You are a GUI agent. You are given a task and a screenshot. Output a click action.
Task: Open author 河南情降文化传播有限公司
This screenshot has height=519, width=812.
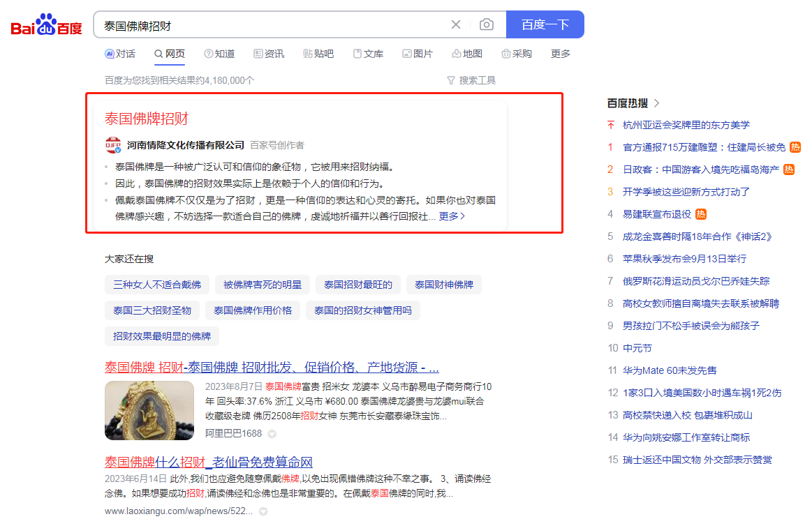tap(186, 145)
